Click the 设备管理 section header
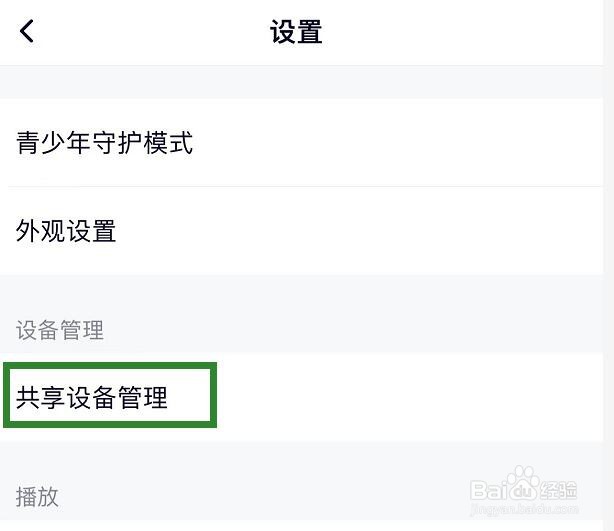 [60, 330]
